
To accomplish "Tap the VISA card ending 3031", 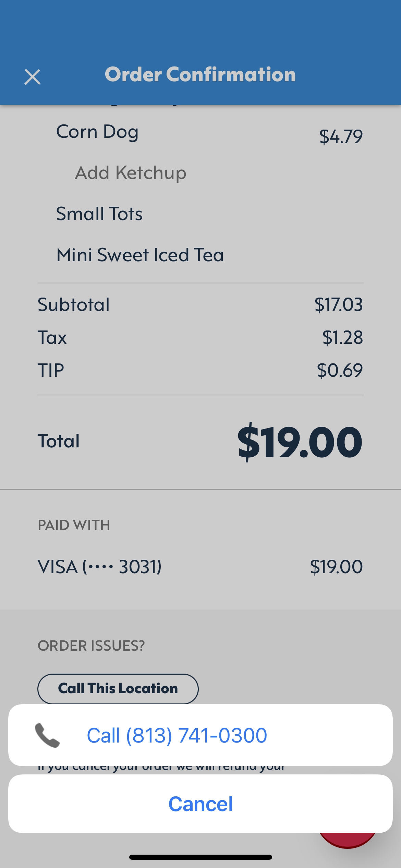I will pos(99,567).
